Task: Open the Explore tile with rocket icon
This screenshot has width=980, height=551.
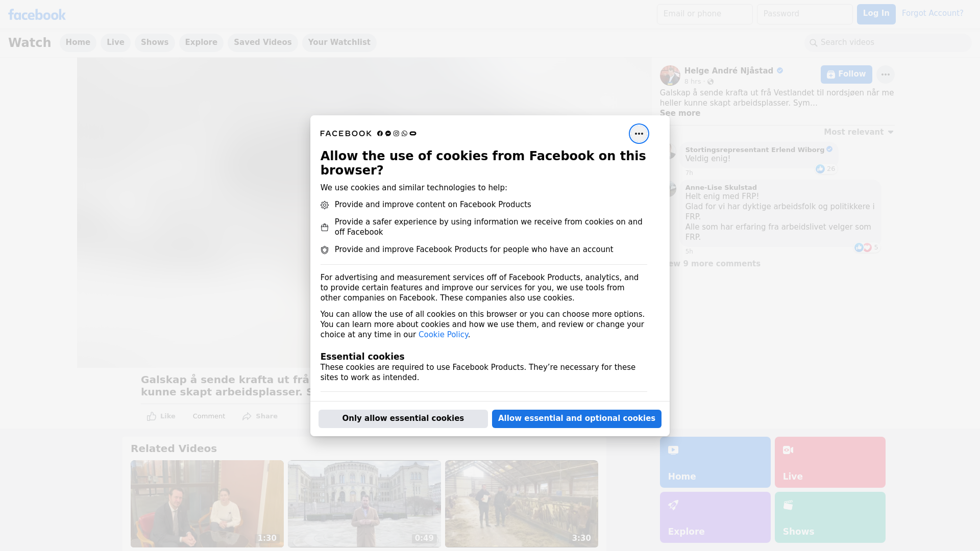Action: tap(715, 517)
